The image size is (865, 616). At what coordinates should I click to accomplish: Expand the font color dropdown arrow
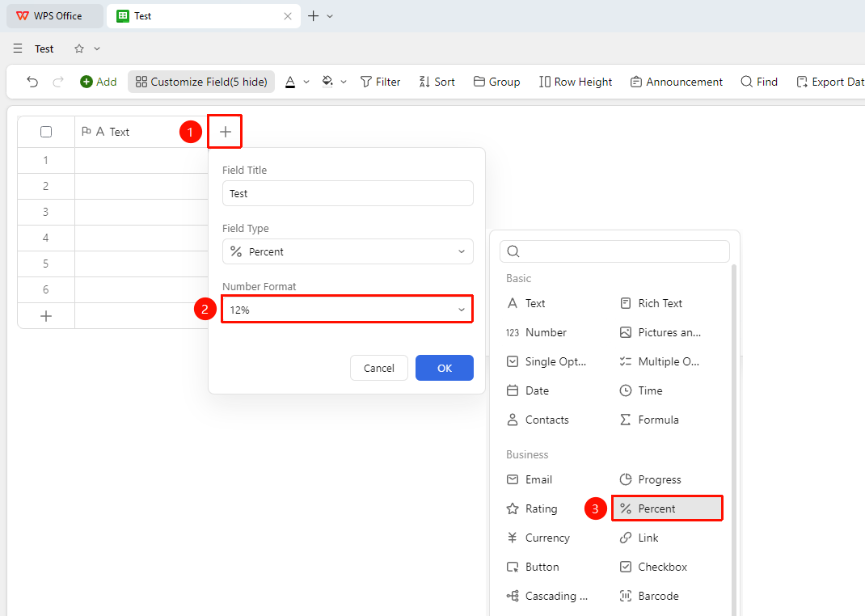(x=306, y=82)
